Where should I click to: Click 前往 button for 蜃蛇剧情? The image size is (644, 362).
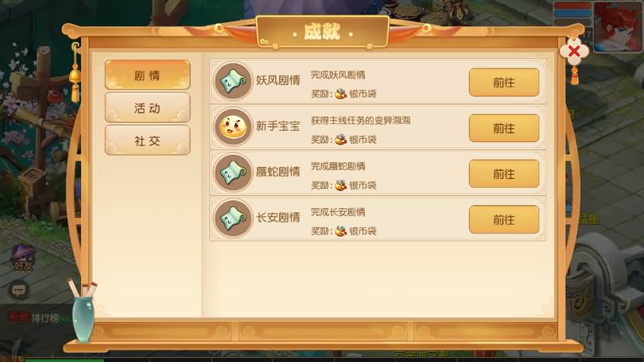click(504, 174)
